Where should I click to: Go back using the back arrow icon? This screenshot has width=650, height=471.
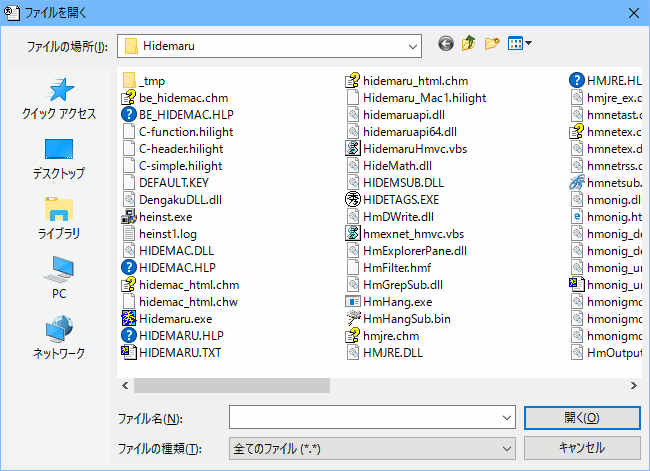click(x=446, y=44)
